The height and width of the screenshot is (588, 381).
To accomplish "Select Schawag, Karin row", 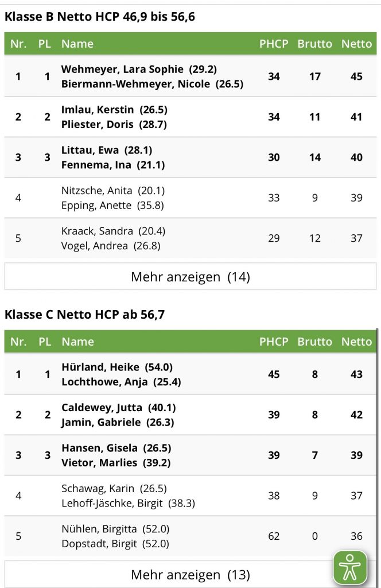I will pos(190,496).
